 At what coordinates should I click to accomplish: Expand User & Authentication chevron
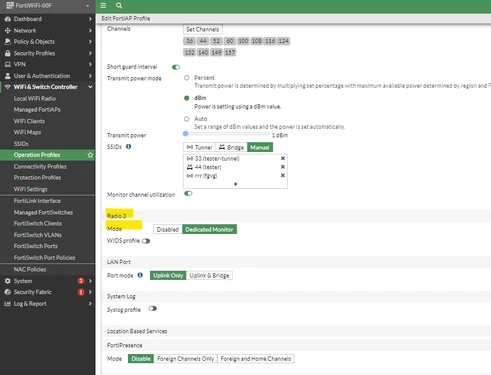pyautogui.click(x=90, y=76)
